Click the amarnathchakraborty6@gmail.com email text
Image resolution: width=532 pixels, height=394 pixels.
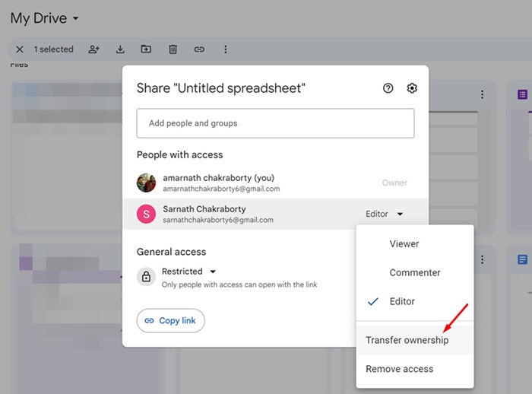click(x=222, y=189)
